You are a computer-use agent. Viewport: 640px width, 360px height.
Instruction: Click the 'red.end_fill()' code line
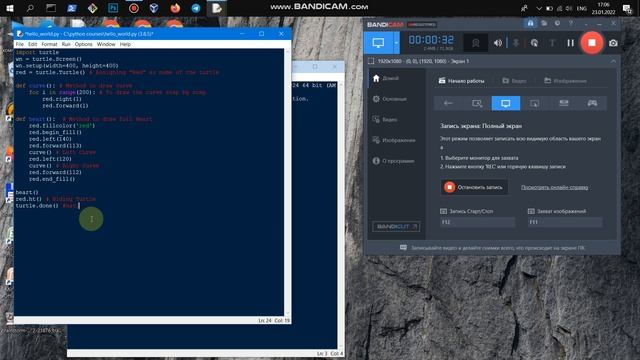tap(52, 179)
